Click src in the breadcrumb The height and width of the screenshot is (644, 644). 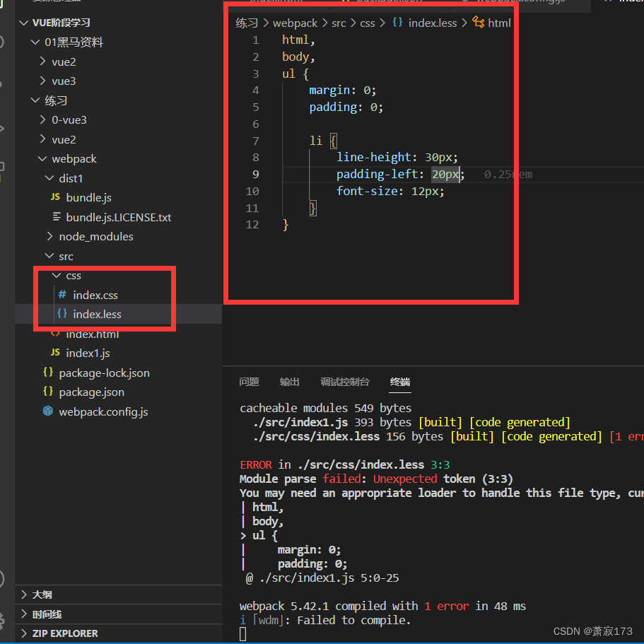(x=339, y=23)
